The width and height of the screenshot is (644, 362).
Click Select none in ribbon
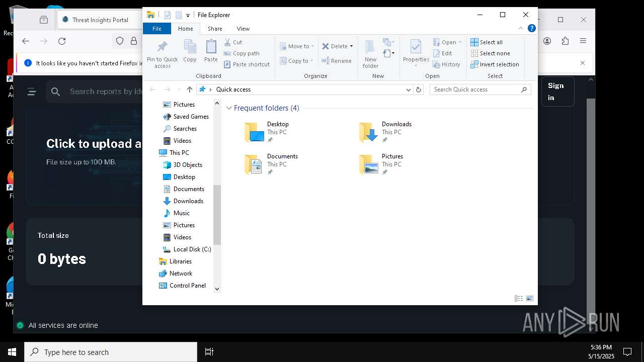[x=490, y=53]
